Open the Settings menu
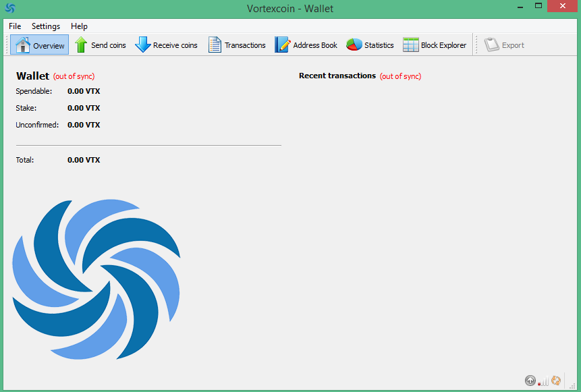 (x=46, y=26)
